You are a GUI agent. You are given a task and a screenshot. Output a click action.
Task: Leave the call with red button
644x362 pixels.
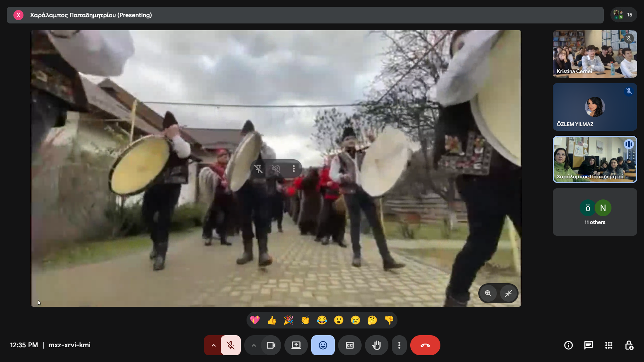click(425, 345)
